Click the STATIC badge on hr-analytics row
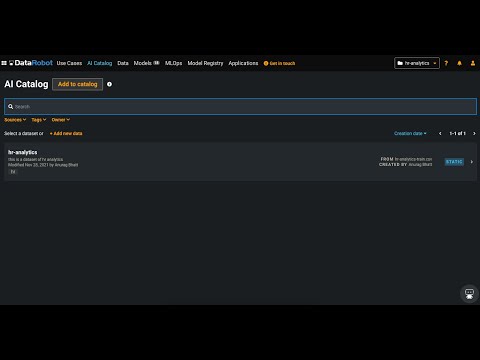 point(454,162)
